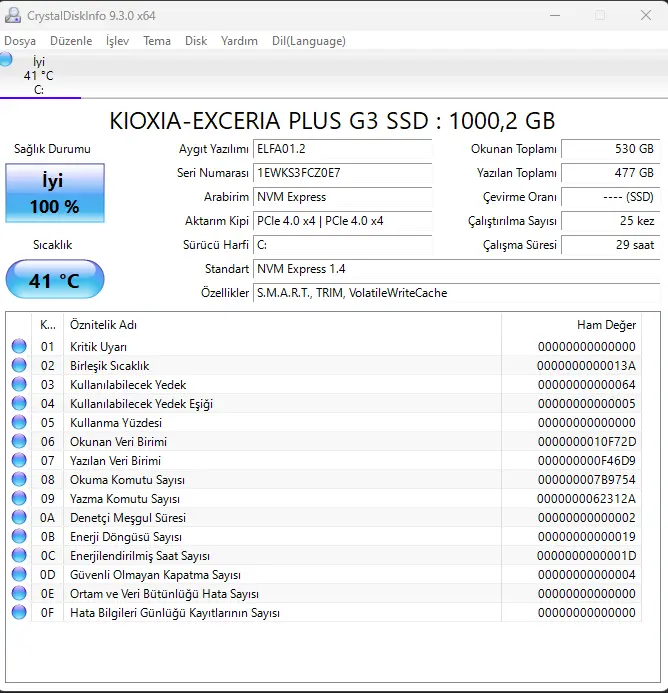This screenshot has height=693, width=668.
Task: Click status circle for Güvenli Olmayan Kapatma row
Action: [19, 574]
